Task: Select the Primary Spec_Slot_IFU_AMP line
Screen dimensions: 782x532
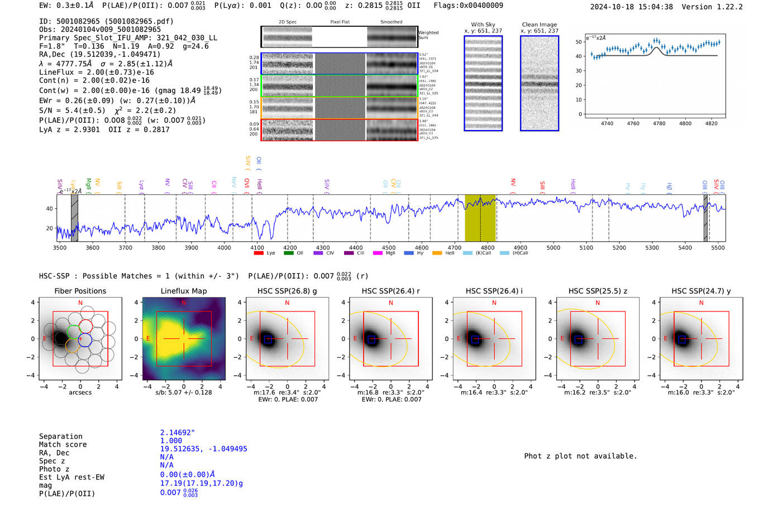Action: coord(128,38)
